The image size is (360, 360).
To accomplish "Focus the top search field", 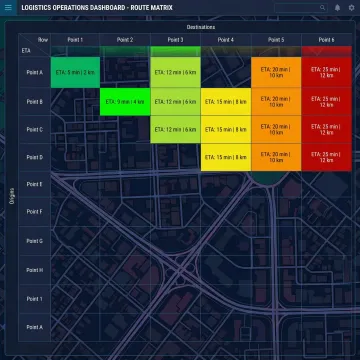I will (x=301, y=8).
